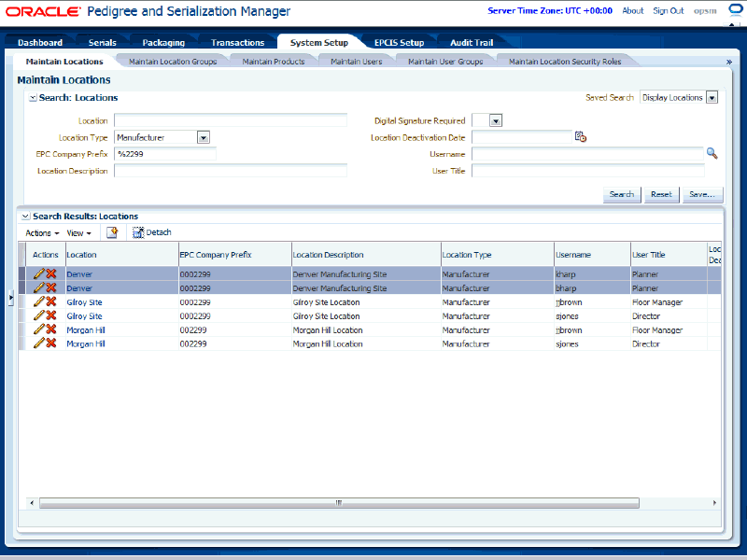Image resolution: width=747 pixels, height=560 pixels.
Task: Switch to the Serials tab
Action: tap(103, 42)
